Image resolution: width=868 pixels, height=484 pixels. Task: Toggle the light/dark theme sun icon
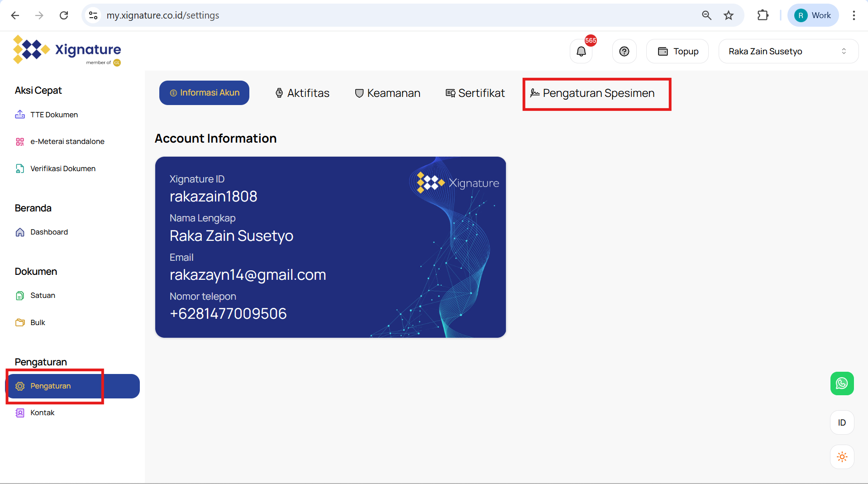pyautogui.click(x=842, y=457)
